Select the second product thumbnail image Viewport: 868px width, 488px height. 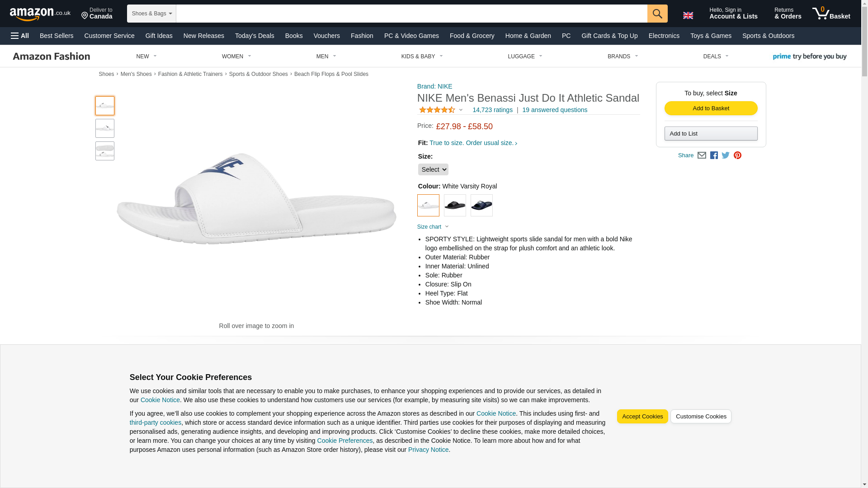click(x=104, y=128)
